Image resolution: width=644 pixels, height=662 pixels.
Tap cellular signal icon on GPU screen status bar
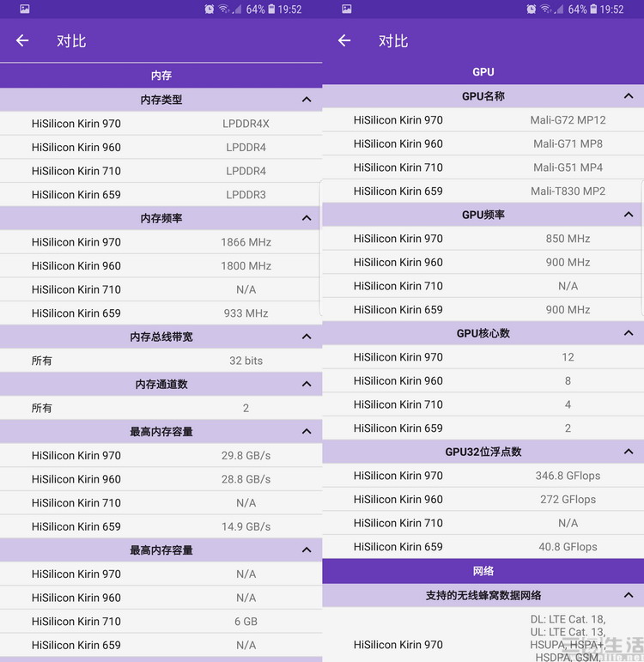coord(559,9)
